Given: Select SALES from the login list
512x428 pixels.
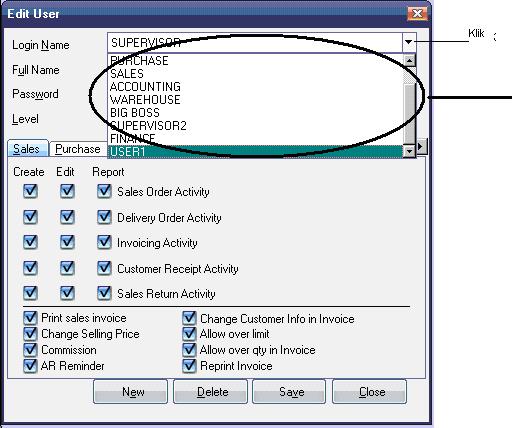Looking at the screenshot, I should [255, 74].
